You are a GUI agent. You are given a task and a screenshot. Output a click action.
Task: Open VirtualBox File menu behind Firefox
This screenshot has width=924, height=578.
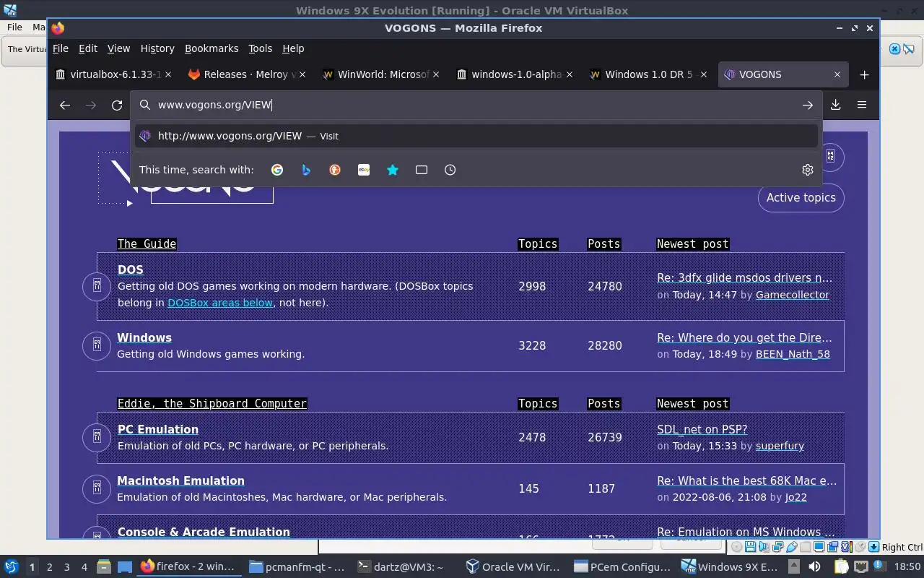(x=14, y=27)
